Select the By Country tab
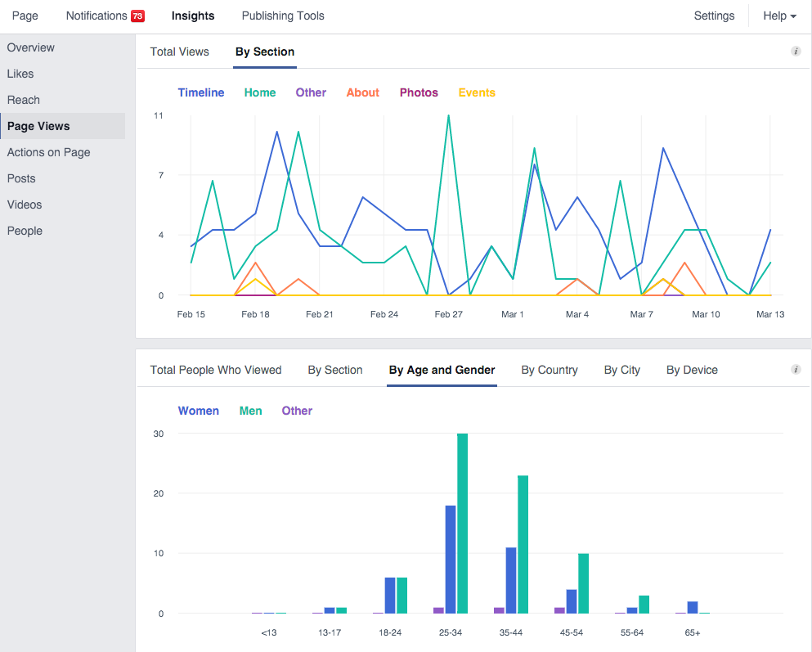The image size is (812, 652). 550,370
